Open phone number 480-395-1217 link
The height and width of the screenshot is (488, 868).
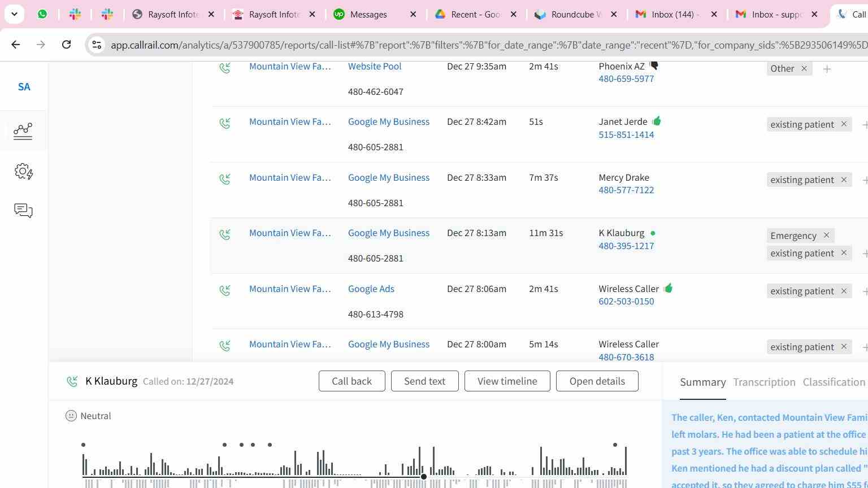pos(626,246)
